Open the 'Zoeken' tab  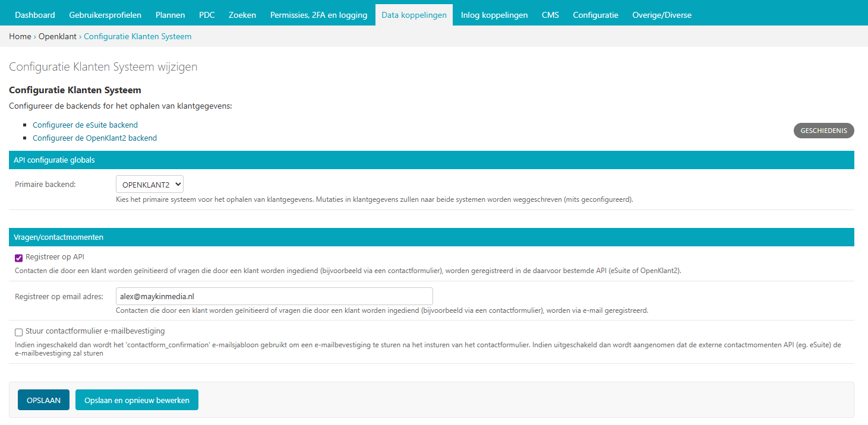tap(242, 14)
